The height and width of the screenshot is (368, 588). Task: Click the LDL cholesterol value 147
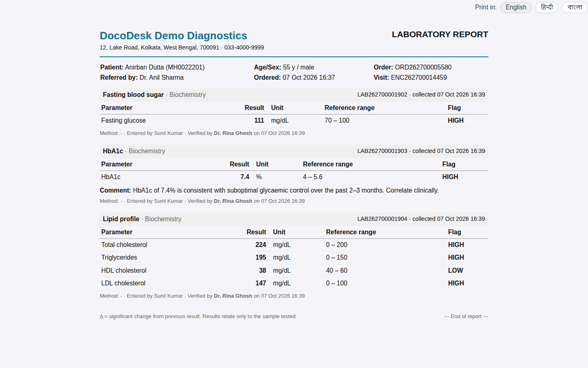(x=261, y=283)
